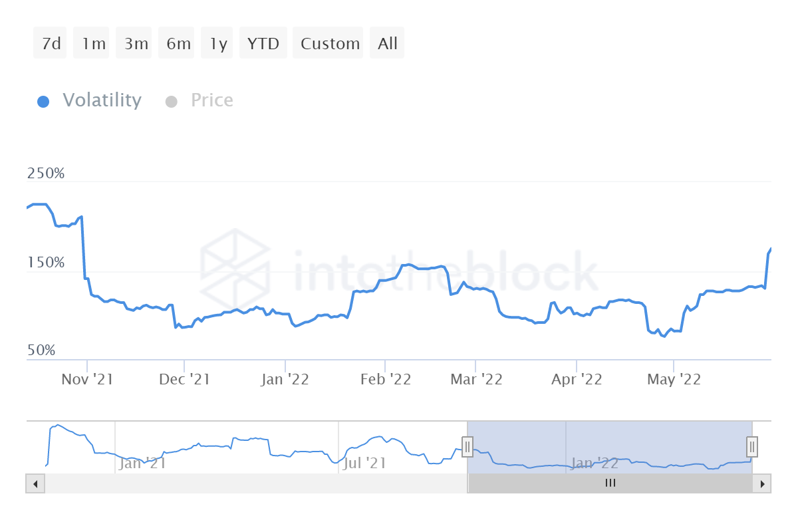Select the YTD range button
This screenshot has width=798, height=532.
click(x=263, y=44)
